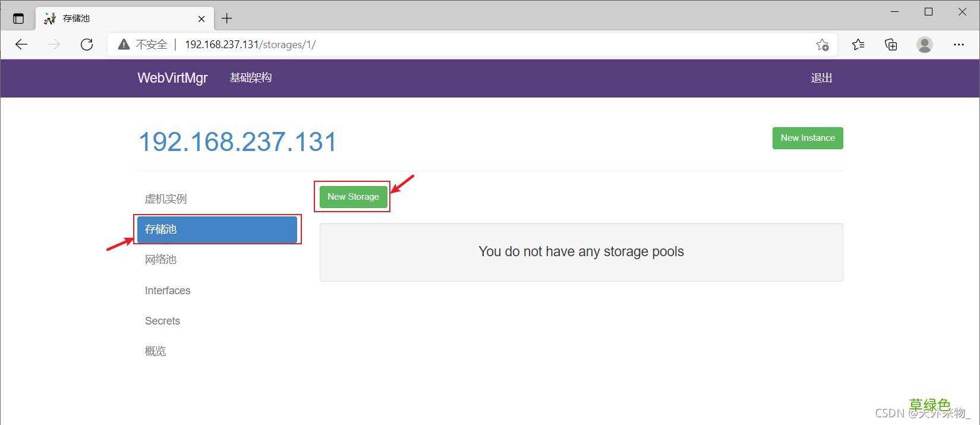The height and width of the screenshot is (425, 980).
Task: Add page to favorites star icon
Action: [823, 45]
